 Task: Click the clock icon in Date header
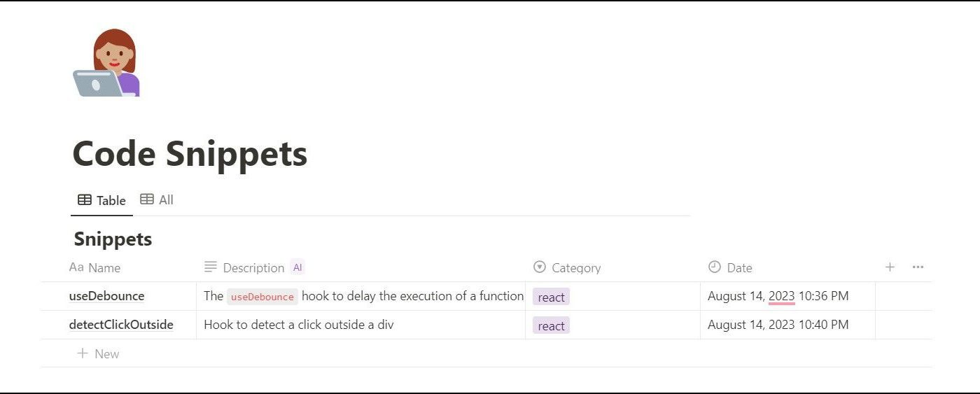pos(714,267)
